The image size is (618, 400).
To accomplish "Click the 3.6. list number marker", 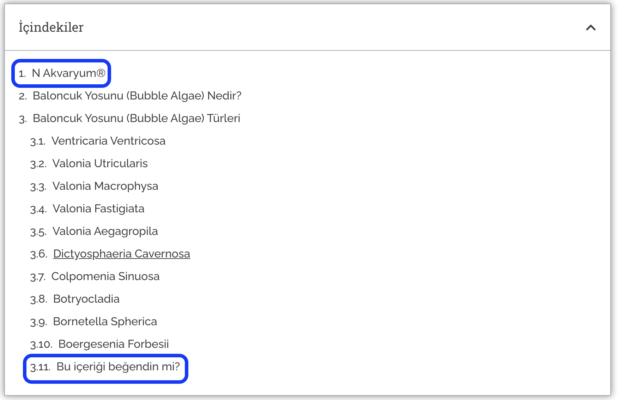I will coord(38,254).
